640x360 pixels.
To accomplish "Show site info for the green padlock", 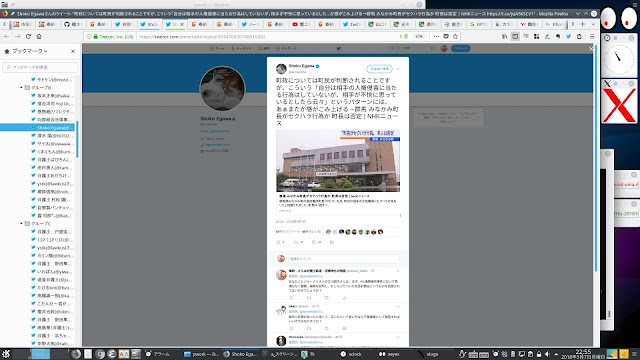I will (96, 36).
